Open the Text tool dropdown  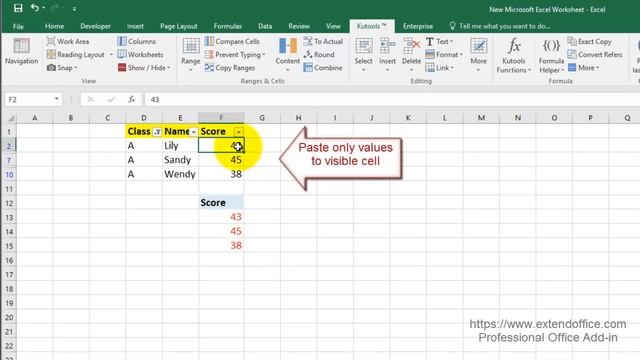tap(440, 41)
